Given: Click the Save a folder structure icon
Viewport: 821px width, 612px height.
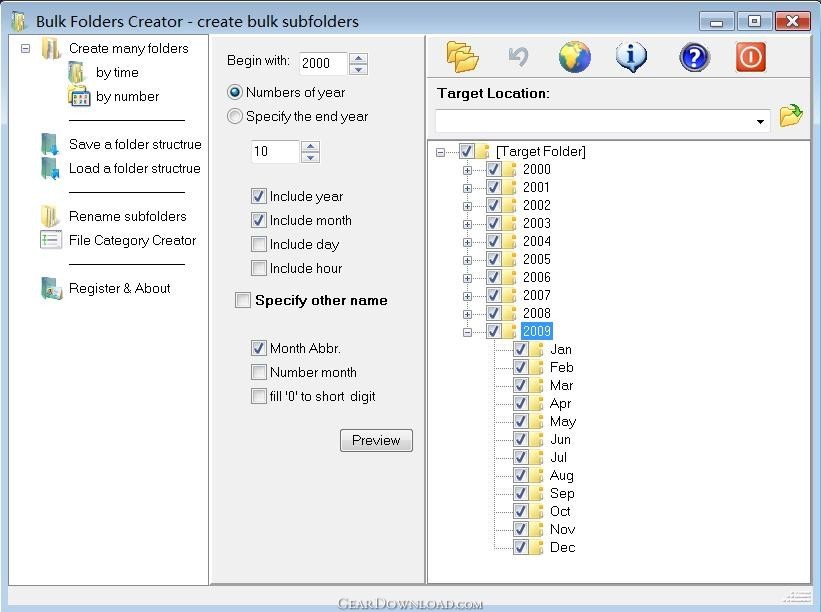Looking at the screenshot, I should click(50, 144).
